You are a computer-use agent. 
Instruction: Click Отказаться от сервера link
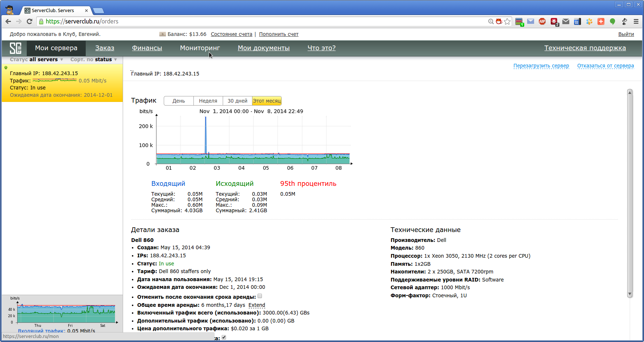[x=606, y=66]
